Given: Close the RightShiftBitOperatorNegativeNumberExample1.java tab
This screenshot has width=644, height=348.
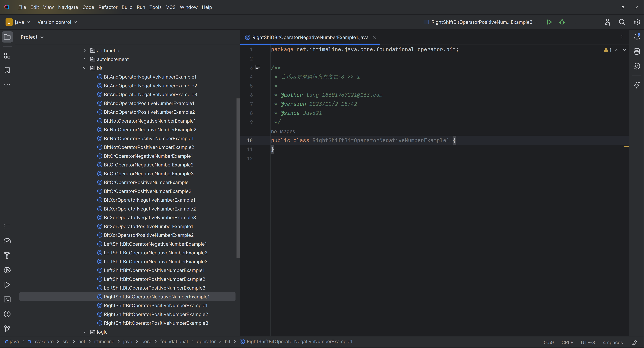Looking at the screenshot, I should [x=374, y=37].
